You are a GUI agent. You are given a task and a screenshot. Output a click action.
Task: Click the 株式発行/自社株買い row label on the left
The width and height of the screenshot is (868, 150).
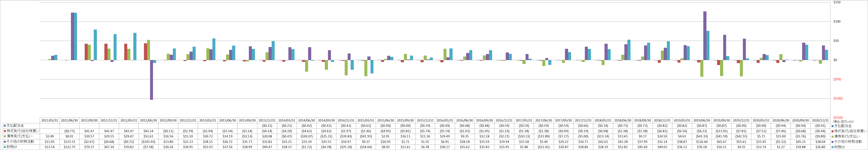tap(23, 131)
